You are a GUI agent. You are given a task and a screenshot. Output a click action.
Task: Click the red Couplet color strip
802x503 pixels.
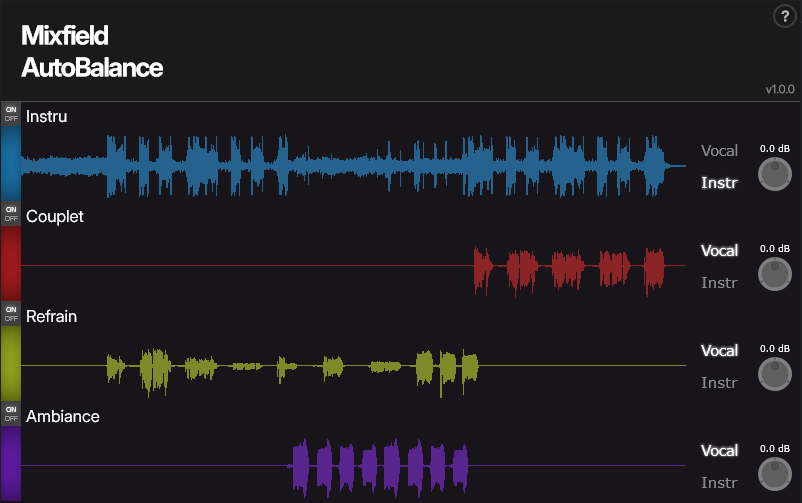(10, 263)
